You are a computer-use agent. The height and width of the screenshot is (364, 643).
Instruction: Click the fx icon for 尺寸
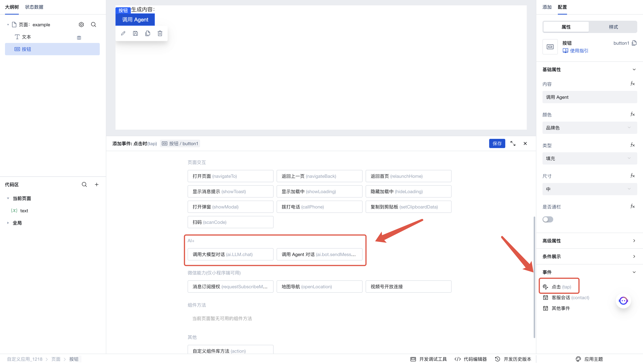tap(632, 175)
